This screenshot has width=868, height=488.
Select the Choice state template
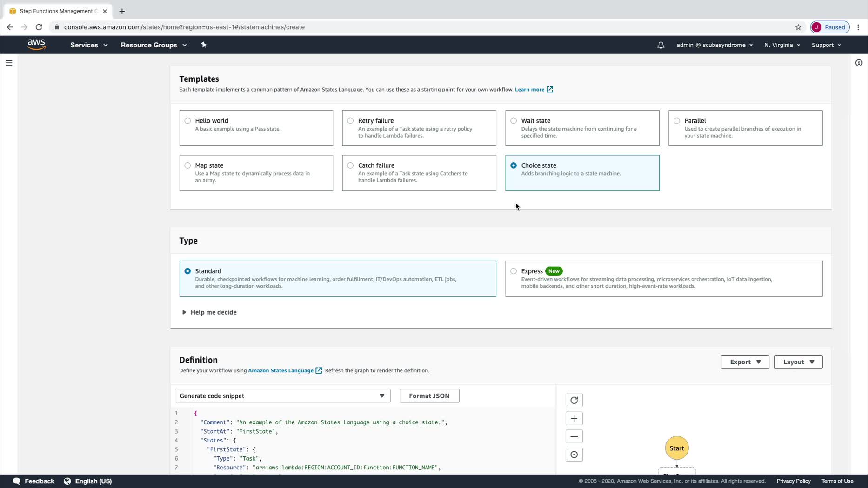[x=582, y=172]
